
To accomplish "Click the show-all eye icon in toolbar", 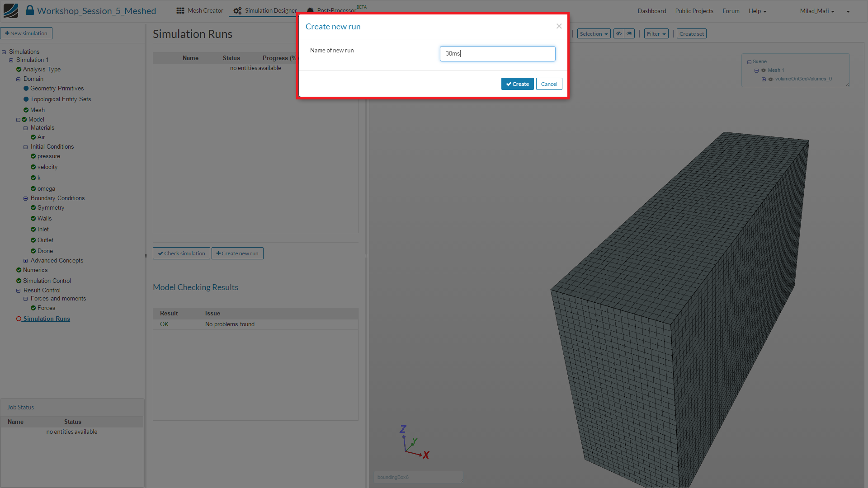I will pyautogui.click(x=629, y=33).
